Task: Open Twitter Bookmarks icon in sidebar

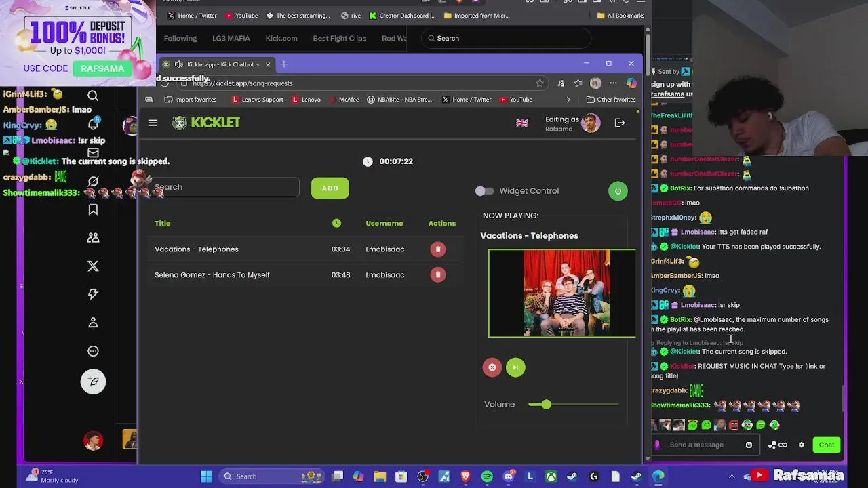Action: click(x=93, y=209)
